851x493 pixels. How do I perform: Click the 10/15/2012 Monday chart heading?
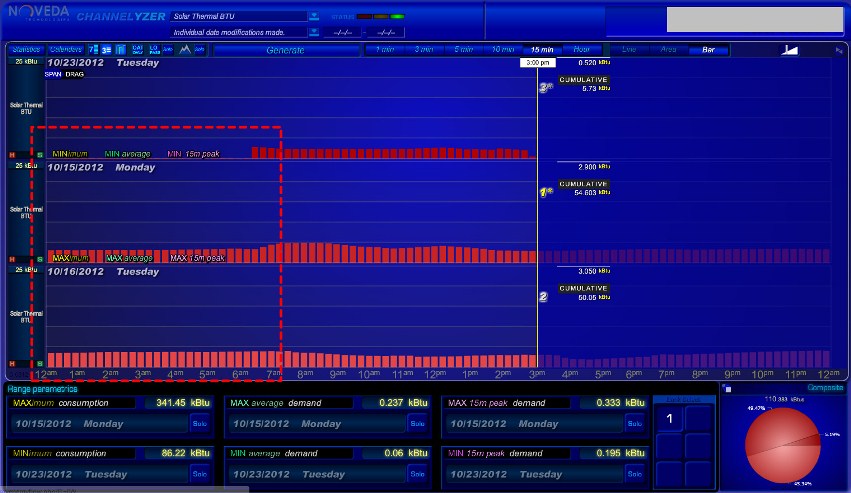(x=101, y=168)
